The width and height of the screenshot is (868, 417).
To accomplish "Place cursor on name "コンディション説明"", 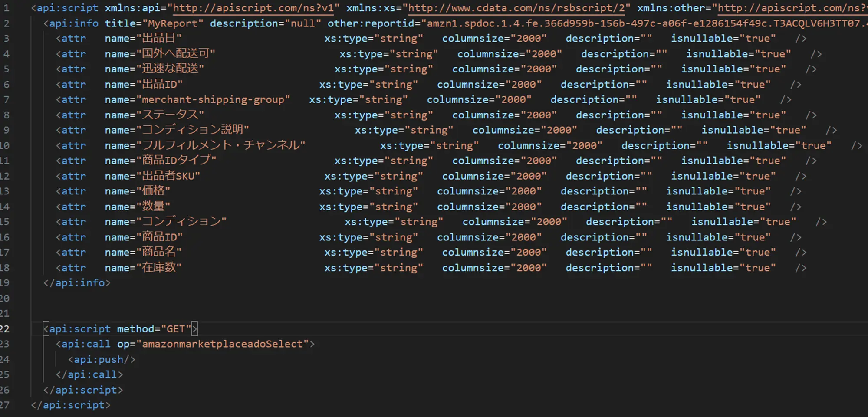I will coord(193,130).
